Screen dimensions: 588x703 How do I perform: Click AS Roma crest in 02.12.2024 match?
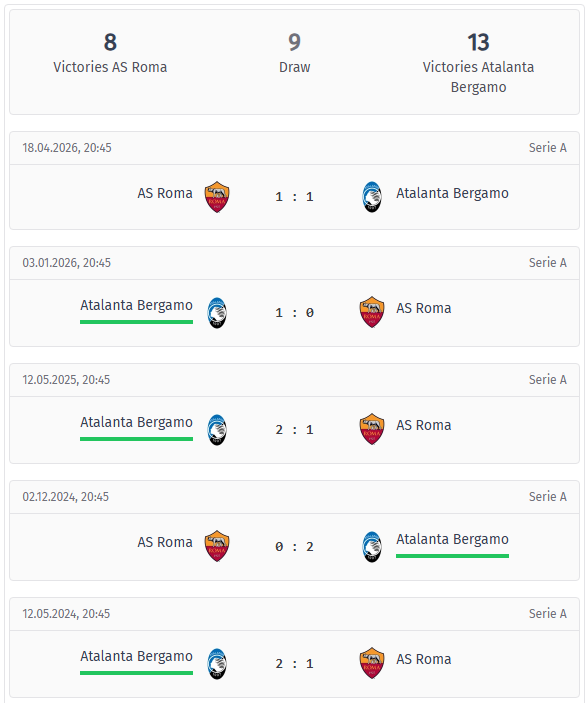point(217,546)
